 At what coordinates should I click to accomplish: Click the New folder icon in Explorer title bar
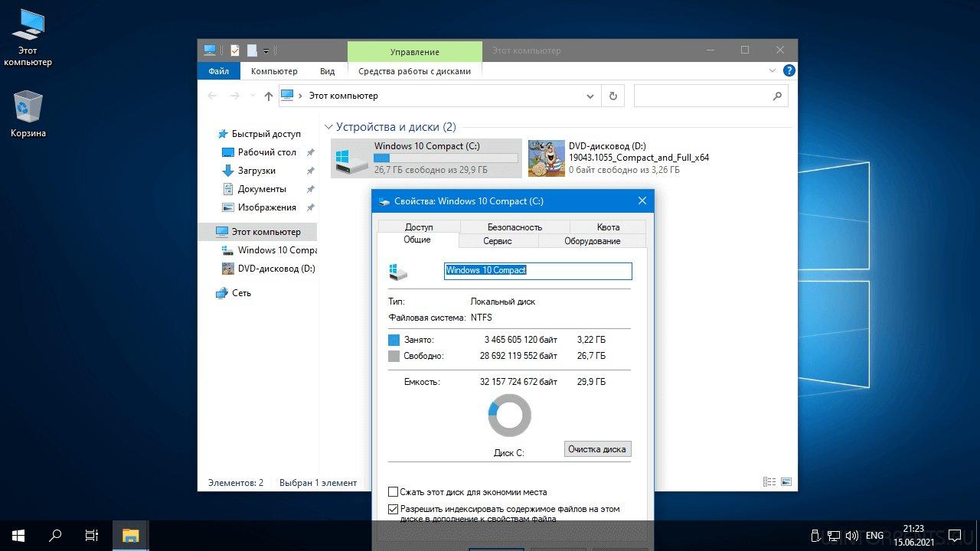252,51
